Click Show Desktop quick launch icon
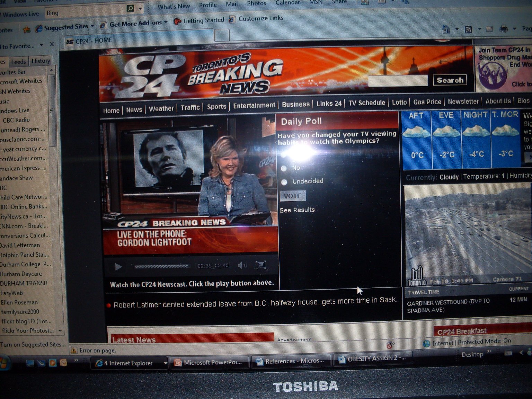This screenshot has width=532, height=399. [x=30, y=363]
